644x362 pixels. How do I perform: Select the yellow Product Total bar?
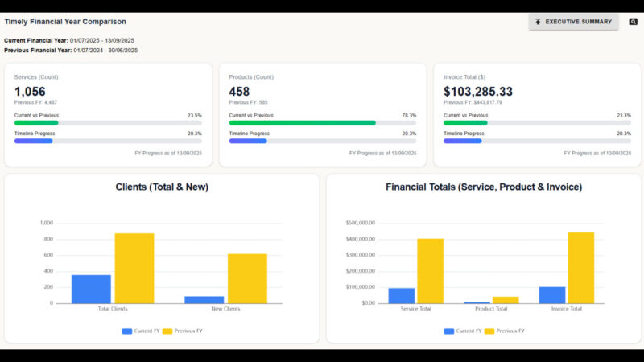click(x=506, y=300)
